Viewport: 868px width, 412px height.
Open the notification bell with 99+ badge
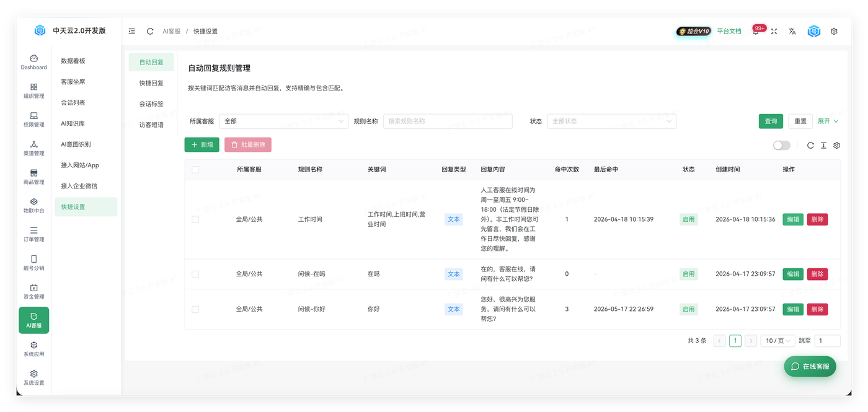[756, 30]
